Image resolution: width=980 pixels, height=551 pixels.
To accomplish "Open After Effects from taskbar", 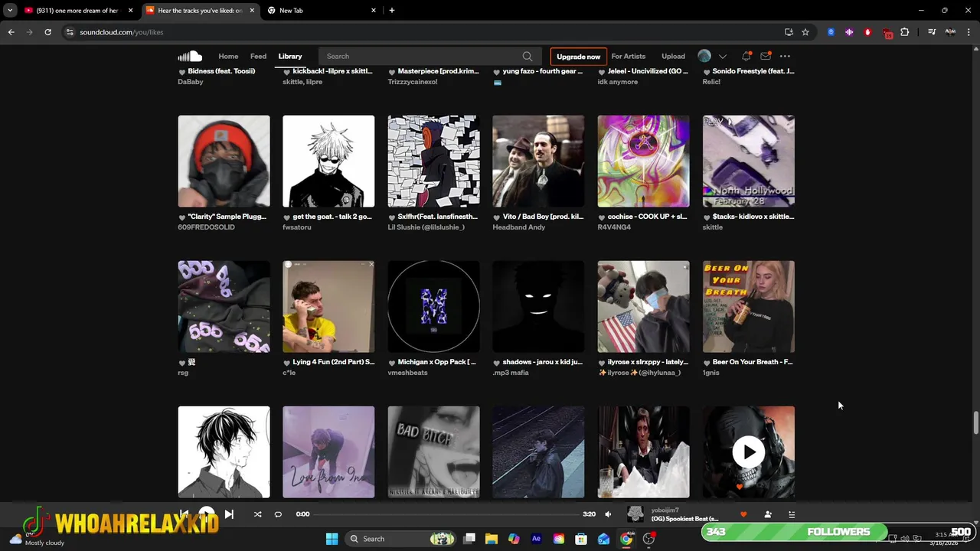I will tap(536, 539).
